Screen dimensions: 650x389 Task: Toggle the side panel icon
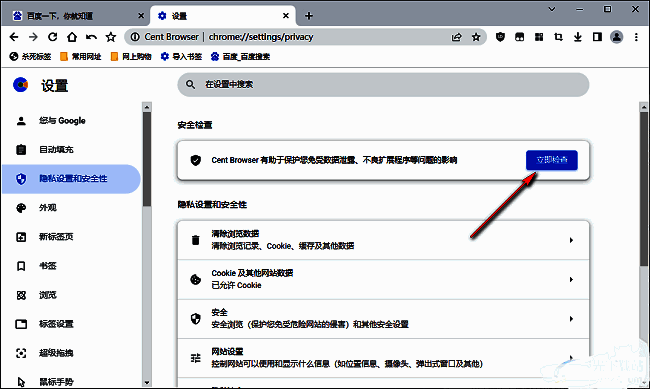pyautogui.click(x=597, y=37)
